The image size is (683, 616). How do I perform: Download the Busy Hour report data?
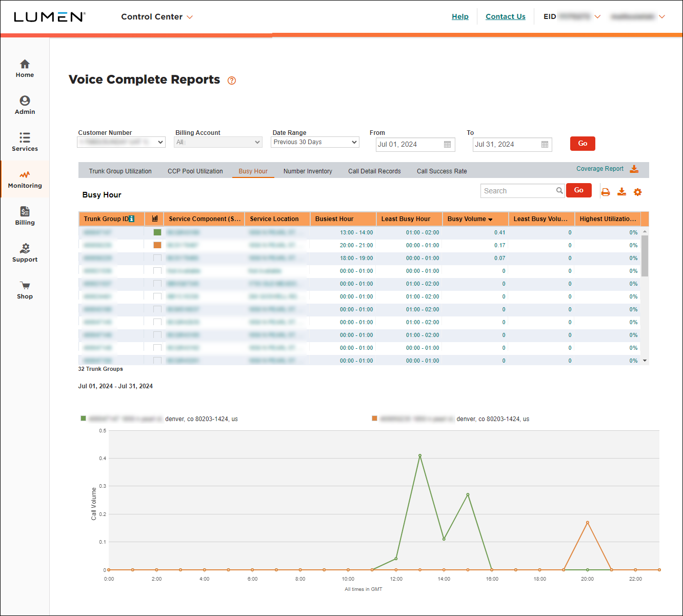(621, 191)
